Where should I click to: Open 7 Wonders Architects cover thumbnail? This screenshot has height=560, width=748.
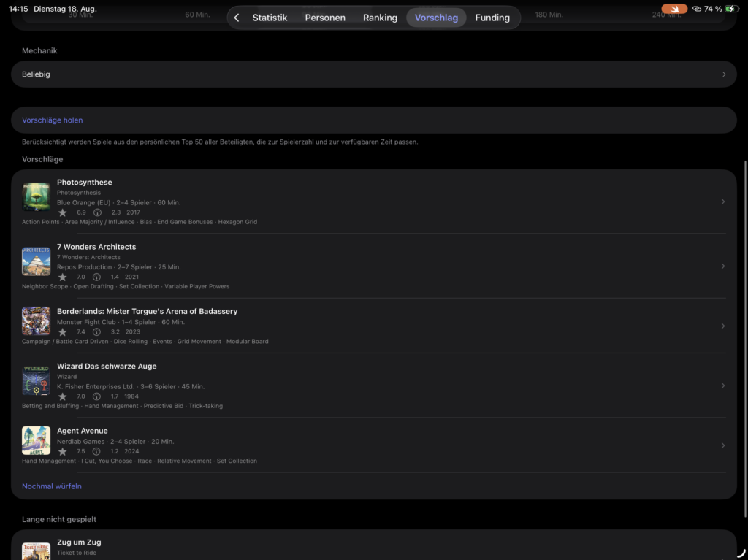tap(37, 261)
